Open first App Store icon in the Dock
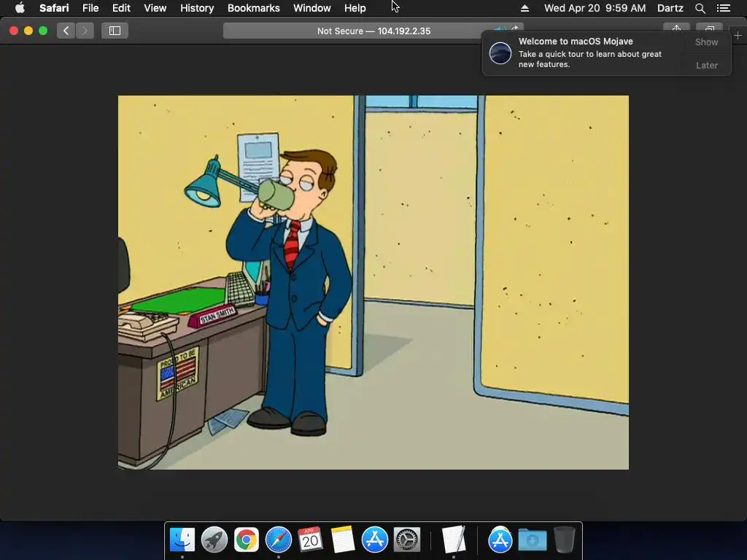This screenshot has width=747, height=560. coord(374,540)
